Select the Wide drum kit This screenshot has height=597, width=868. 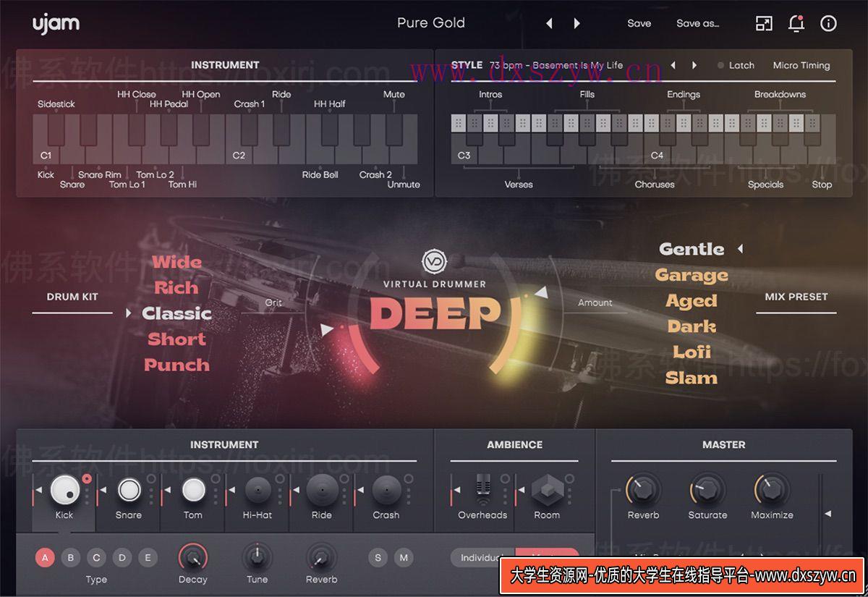pyautogui.click(x=177, y=262)
